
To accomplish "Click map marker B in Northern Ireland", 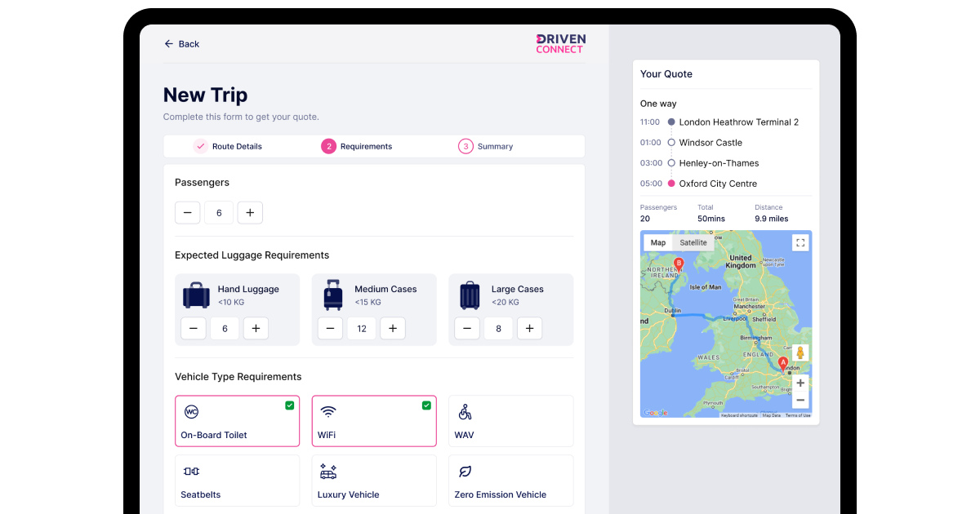I will [679, 265].
